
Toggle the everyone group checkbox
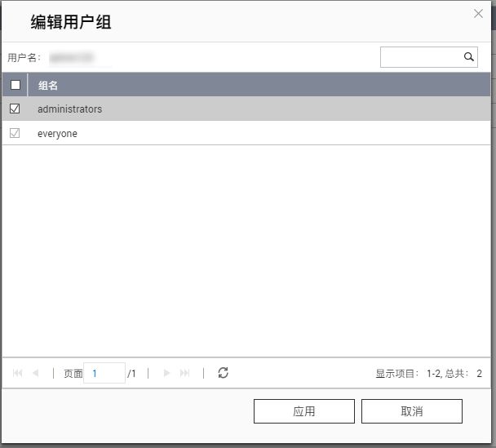15,133
